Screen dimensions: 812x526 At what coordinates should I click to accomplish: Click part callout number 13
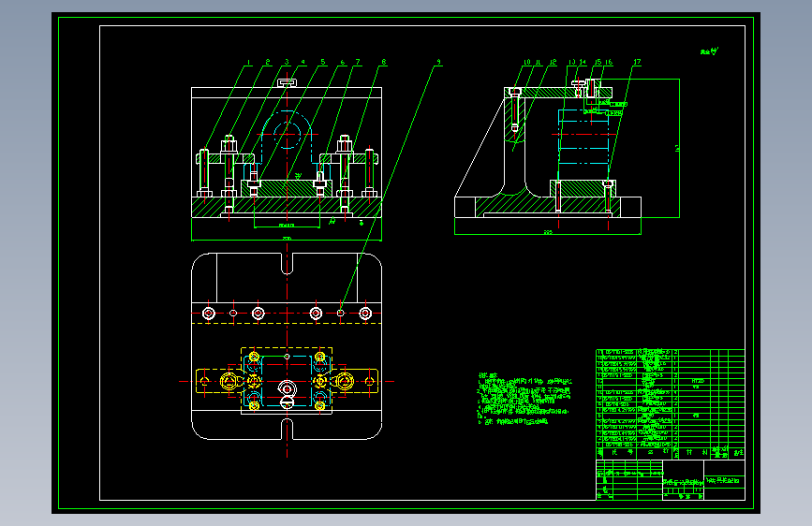(x=571, y=62)
